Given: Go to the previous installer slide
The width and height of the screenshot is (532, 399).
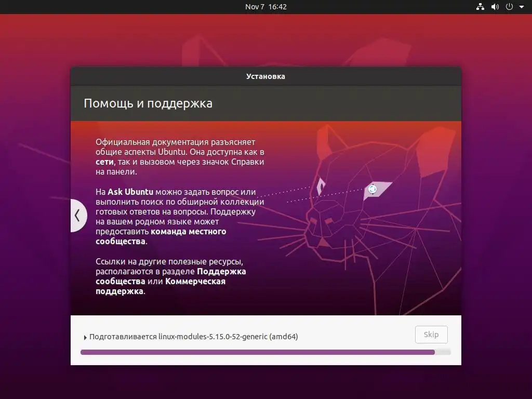Looking at the screenshot, I should 78,216.
